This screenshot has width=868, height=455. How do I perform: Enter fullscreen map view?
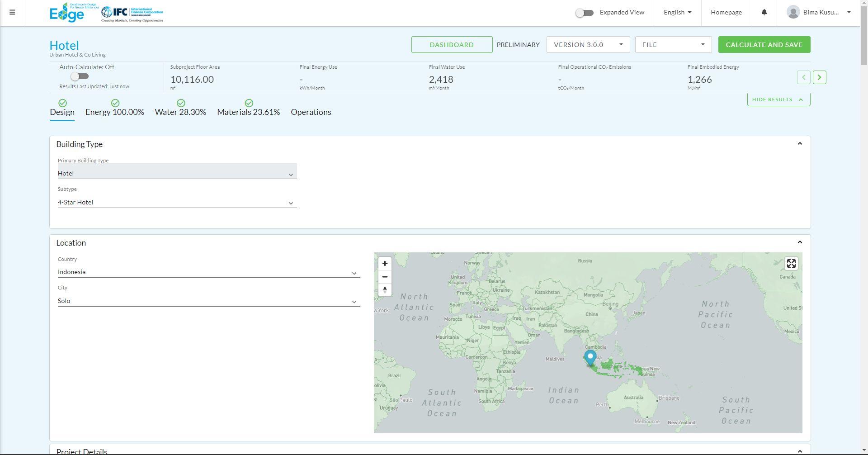pos(791,264)
